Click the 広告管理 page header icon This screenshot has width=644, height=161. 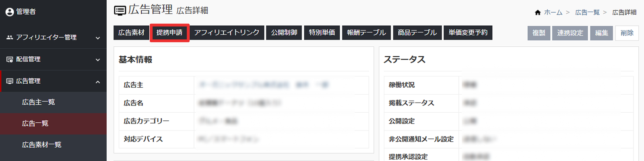pyautogui.click(x=120, y=10)
